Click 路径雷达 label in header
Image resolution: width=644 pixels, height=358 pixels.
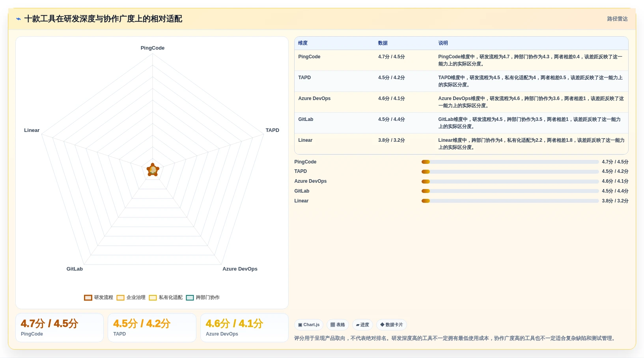617,19
